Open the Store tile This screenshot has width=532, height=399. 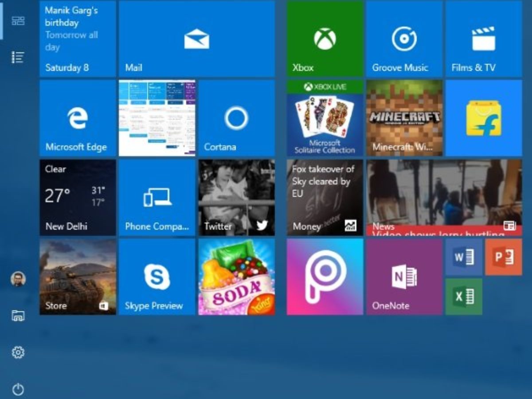(x=78, y=277)
